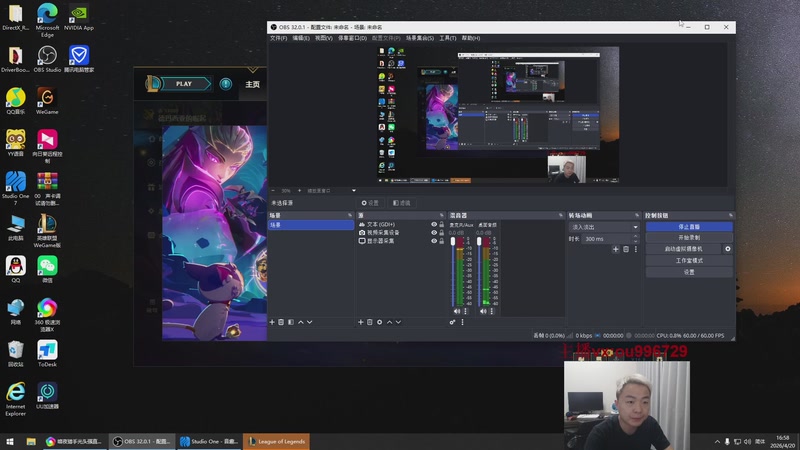The image size is (800, 450).
Task: Zoom out preview with the minus icon
Action: (x=272, y=191)
